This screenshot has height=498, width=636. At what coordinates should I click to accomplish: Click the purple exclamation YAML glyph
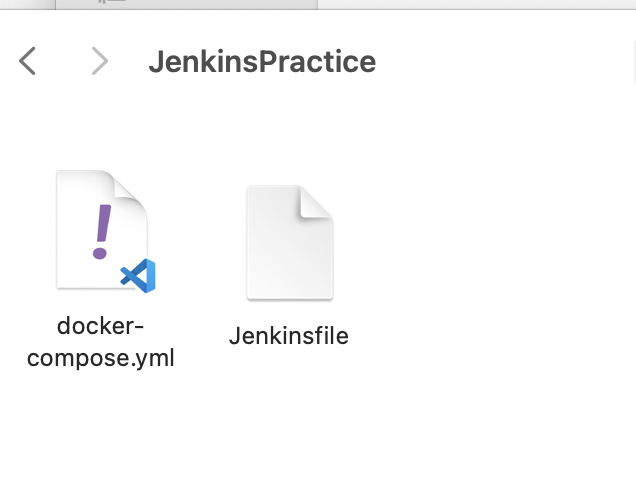[x=101, y=232]
